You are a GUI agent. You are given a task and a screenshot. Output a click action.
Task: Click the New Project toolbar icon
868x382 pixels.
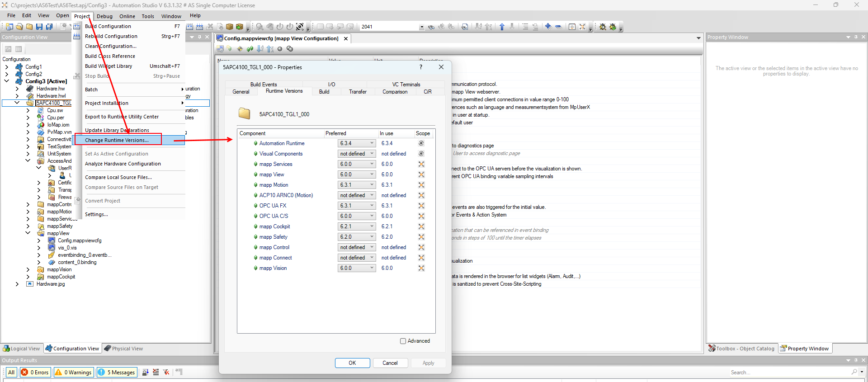click(9, 27)
